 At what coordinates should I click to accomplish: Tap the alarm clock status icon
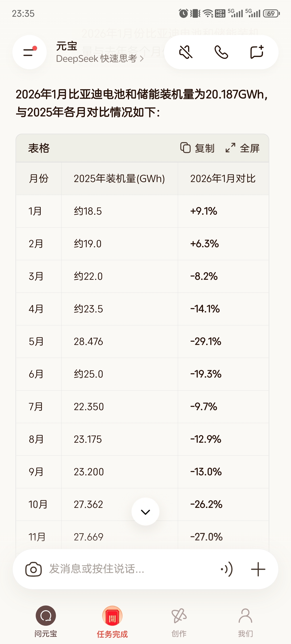(183, 13)
